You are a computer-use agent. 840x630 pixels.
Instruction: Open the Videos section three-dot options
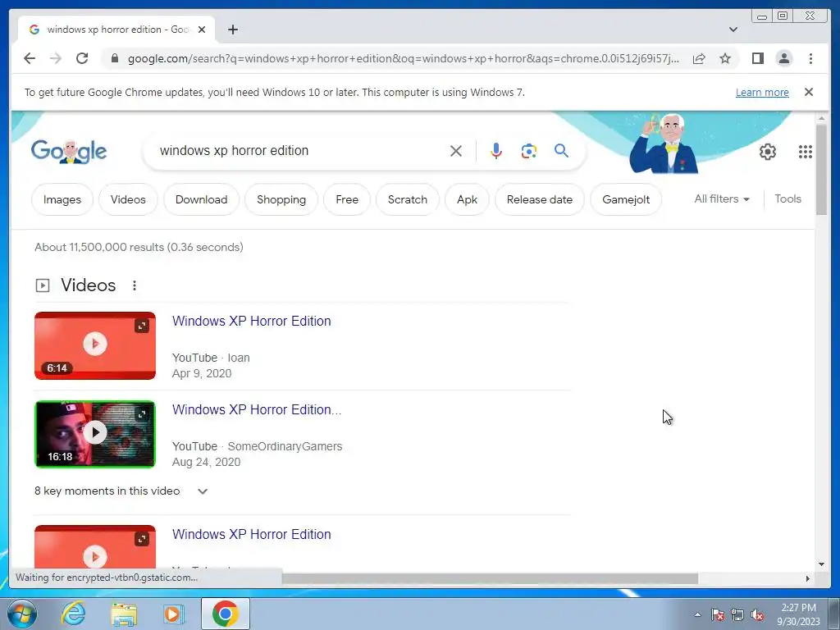135,285
